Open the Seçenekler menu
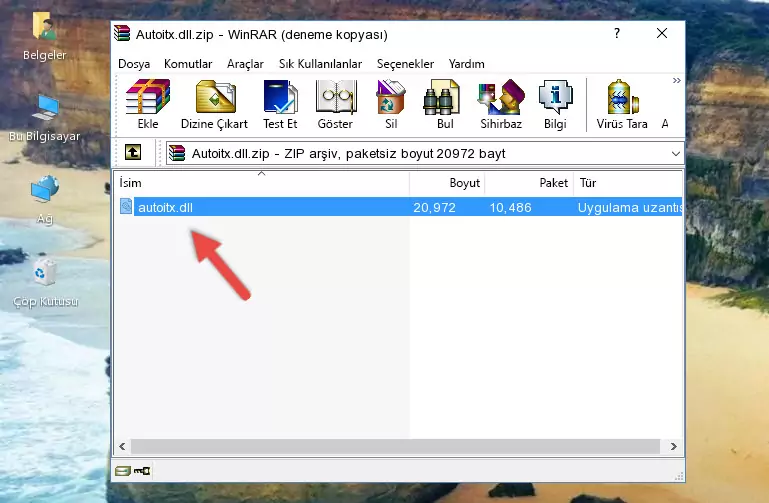Viewport: 769px width, 503px height. (x=405, y=64)
